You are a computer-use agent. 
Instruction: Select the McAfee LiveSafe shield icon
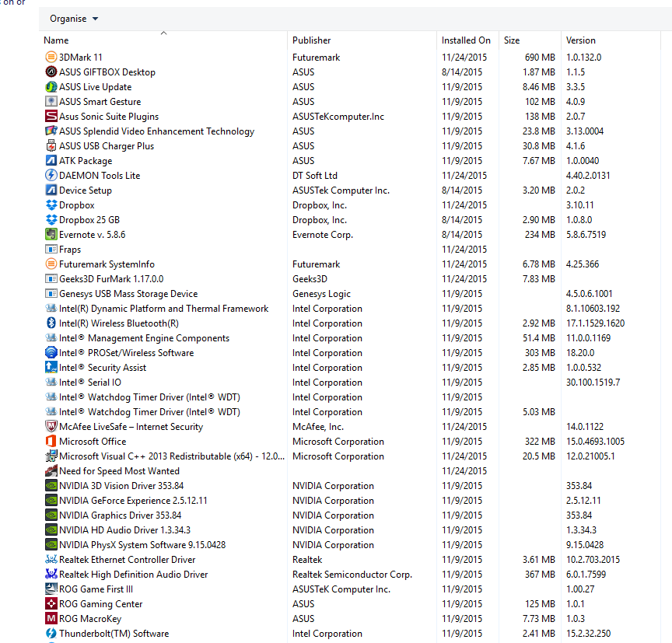coord(51,427)
